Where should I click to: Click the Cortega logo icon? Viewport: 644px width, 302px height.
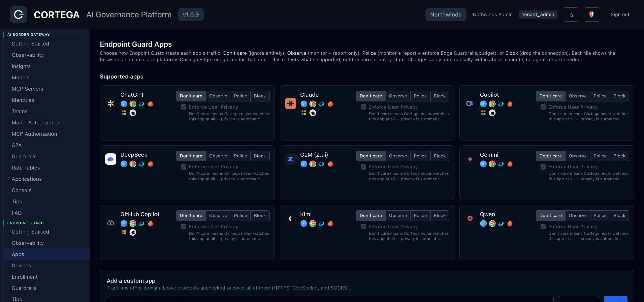pos(19,14)
